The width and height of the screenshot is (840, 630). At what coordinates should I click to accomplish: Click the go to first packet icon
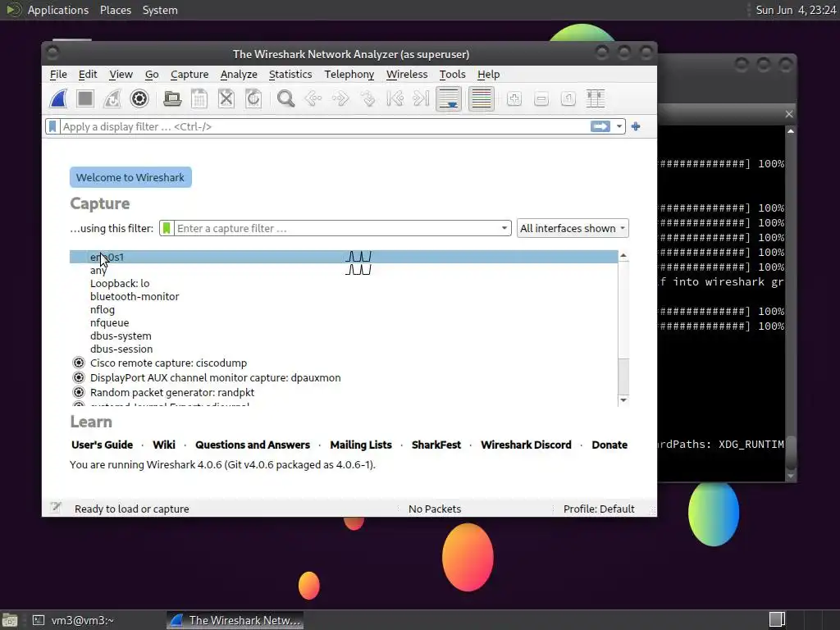[395, 98]
